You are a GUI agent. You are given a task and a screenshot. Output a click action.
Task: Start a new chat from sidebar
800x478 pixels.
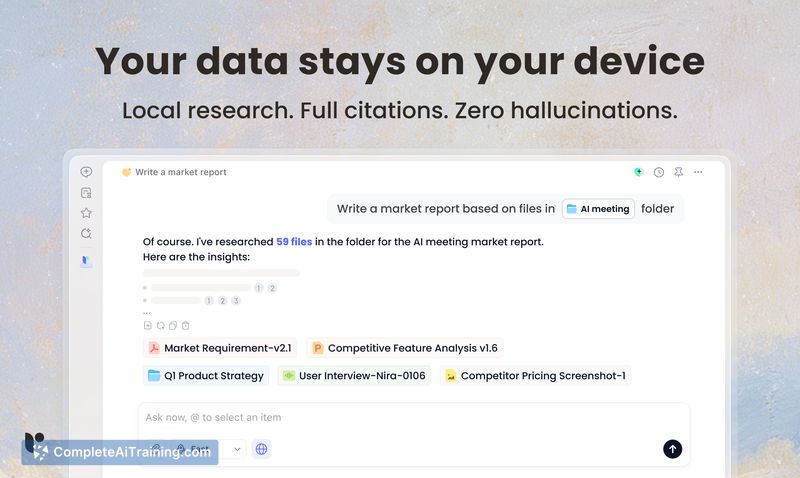(86, 172)
